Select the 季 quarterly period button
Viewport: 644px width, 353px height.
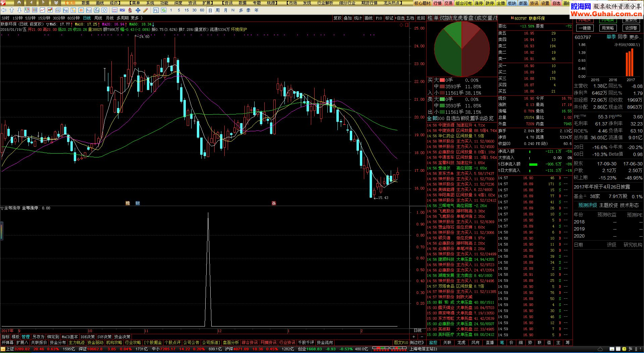249,10
